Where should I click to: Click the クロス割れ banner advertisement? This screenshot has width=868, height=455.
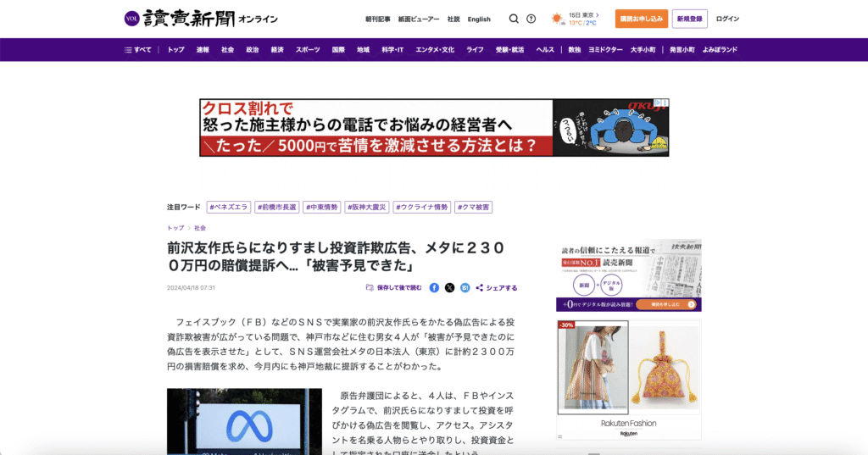click(434, 127)
